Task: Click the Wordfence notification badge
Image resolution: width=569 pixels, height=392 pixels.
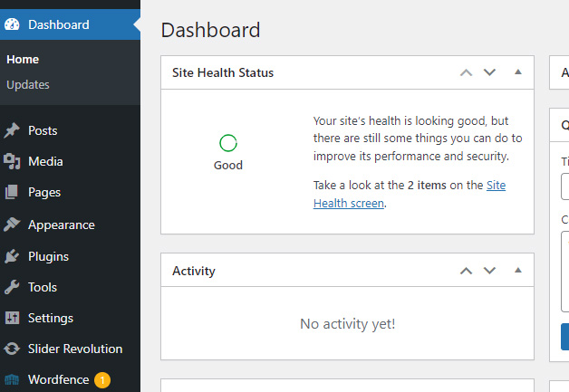Action: 102,379
